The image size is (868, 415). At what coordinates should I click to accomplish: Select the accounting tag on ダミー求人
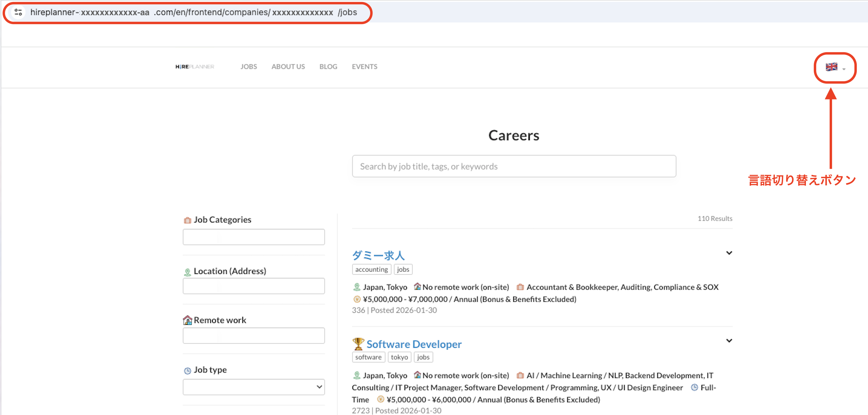click(x=371, y=269)
